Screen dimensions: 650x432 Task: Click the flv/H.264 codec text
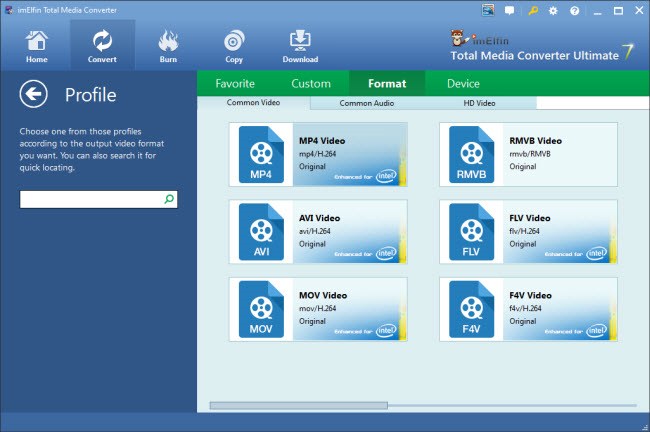click(524, 231)
